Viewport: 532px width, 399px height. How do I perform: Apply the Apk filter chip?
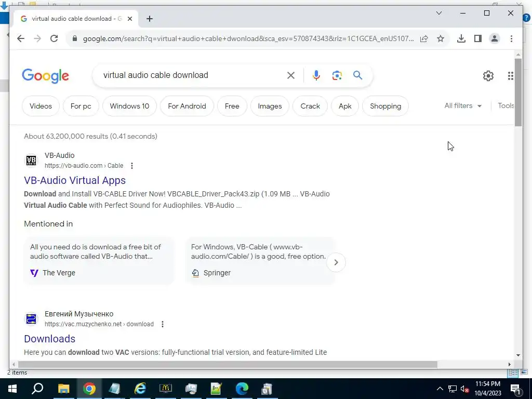tap(345, 106)
